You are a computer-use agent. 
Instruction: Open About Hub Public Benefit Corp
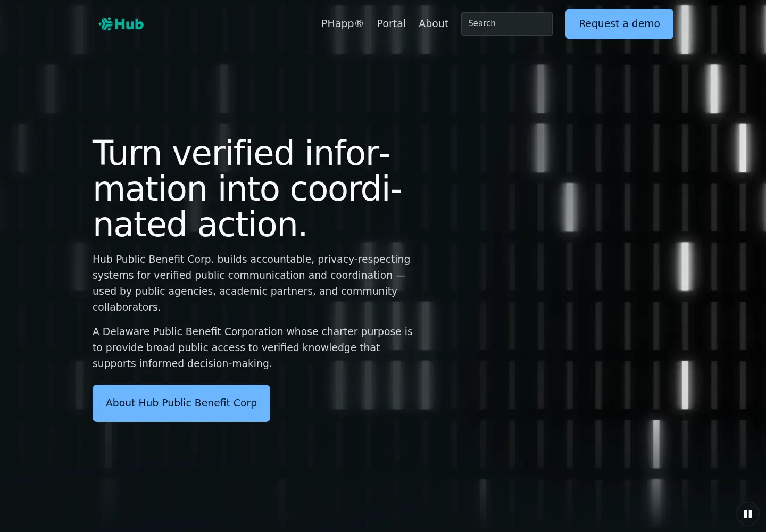181,403
